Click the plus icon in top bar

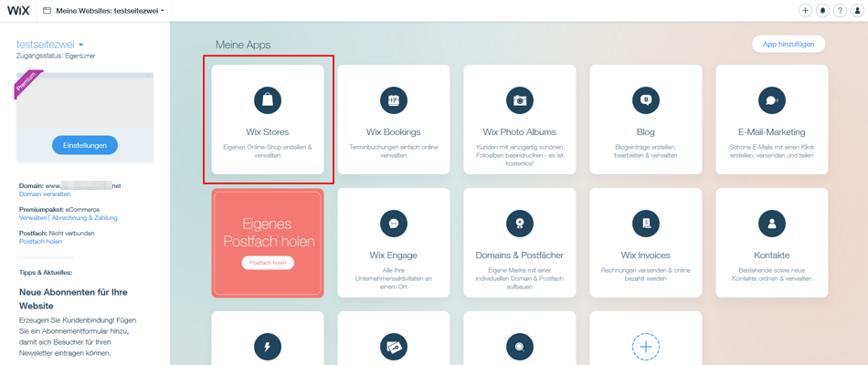805,11
